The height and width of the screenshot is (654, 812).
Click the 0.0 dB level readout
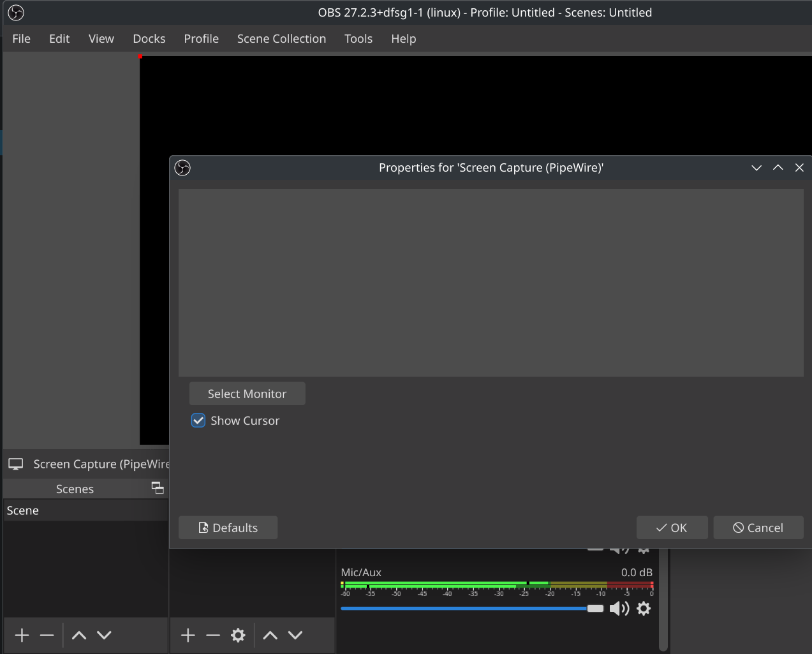click(637, 572)
